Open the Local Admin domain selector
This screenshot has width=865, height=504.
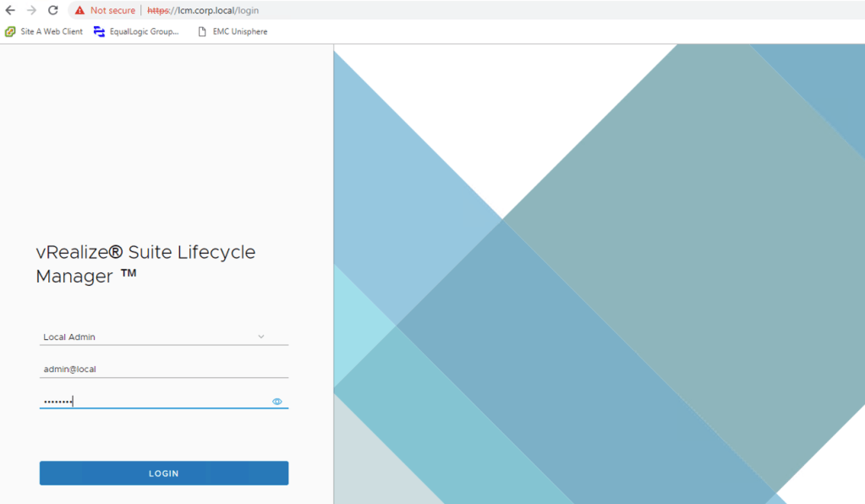pos(152,337)
